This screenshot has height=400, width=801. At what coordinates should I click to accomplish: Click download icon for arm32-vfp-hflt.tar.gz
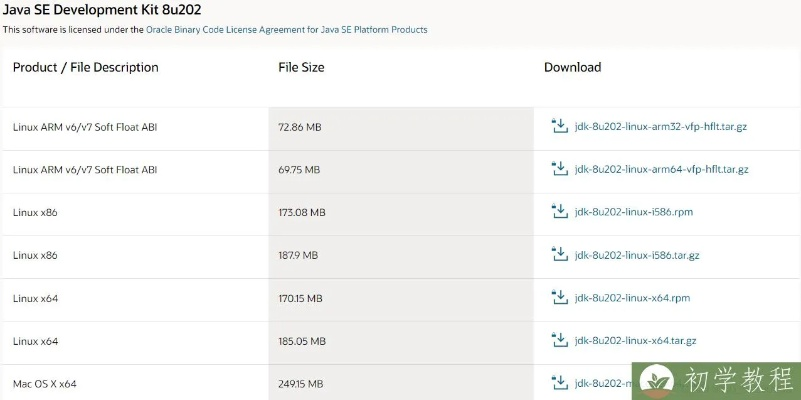coord(560,127)
